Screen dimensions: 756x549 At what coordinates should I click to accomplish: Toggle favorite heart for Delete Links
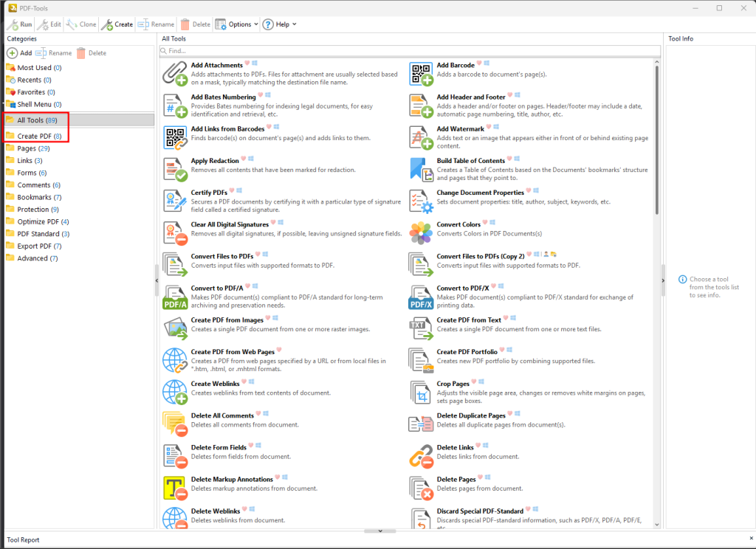[x=478, y=446]
